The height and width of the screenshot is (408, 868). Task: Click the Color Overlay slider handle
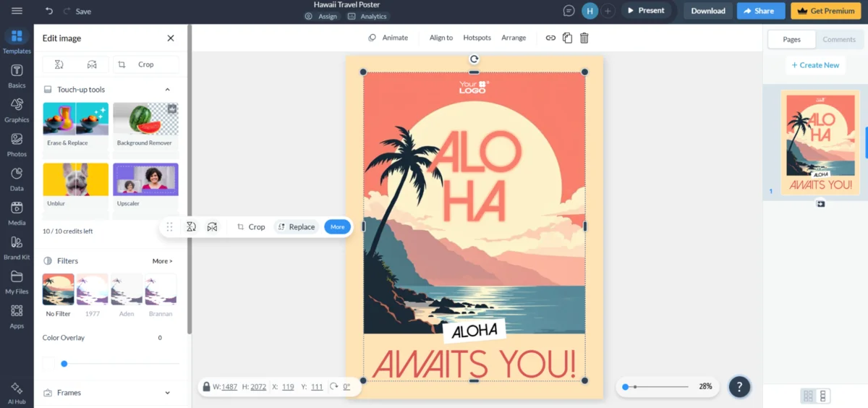[64, 364]
